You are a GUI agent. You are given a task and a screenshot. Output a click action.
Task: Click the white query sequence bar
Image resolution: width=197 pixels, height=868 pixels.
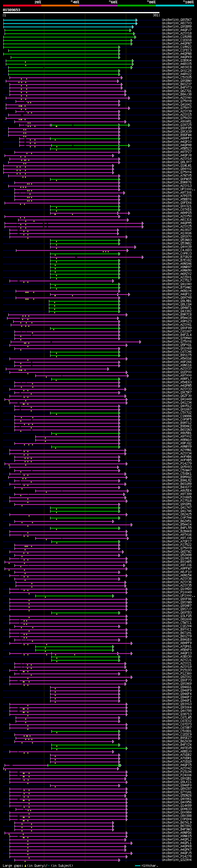(81, 13)
